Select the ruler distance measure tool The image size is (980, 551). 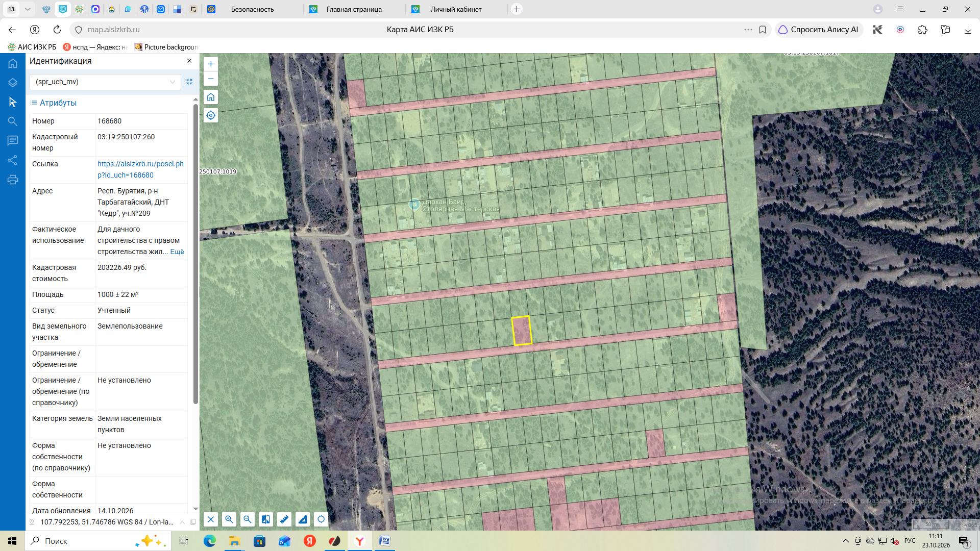point(284,519)
